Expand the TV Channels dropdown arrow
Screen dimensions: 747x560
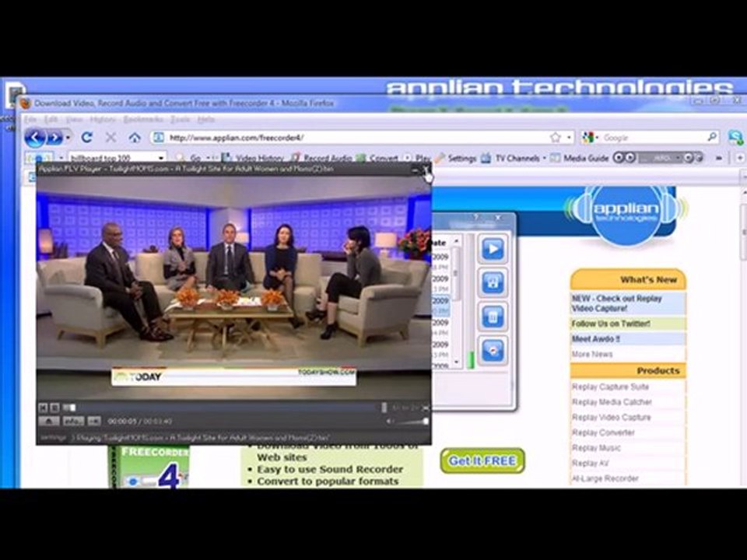pyautogui.click(x=544, y=158)
